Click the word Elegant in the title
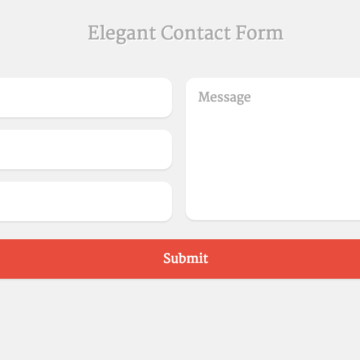The height and width of the screenshot is (360, 360). [122, 34]
